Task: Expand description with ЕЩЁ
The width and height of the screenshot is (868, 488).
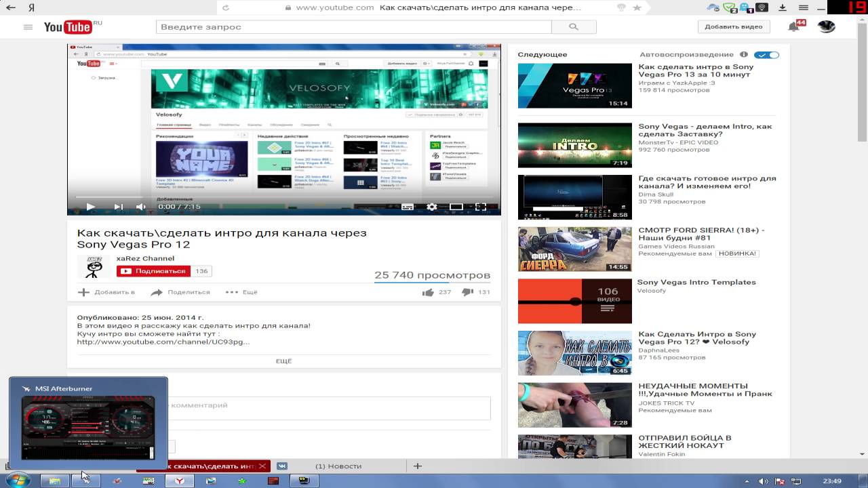Action: [x=283, y=361]
